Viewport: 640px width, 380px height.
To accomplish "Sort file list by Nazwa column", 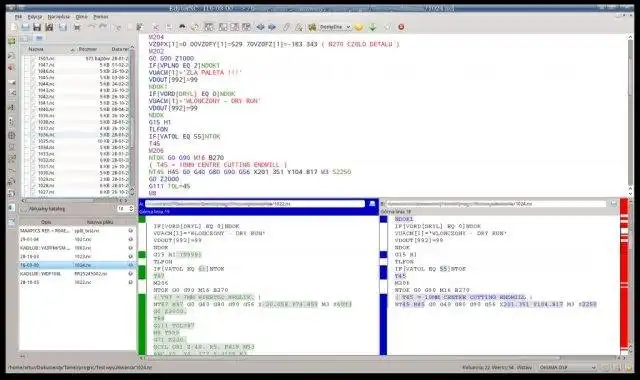I will pos(48,49).
